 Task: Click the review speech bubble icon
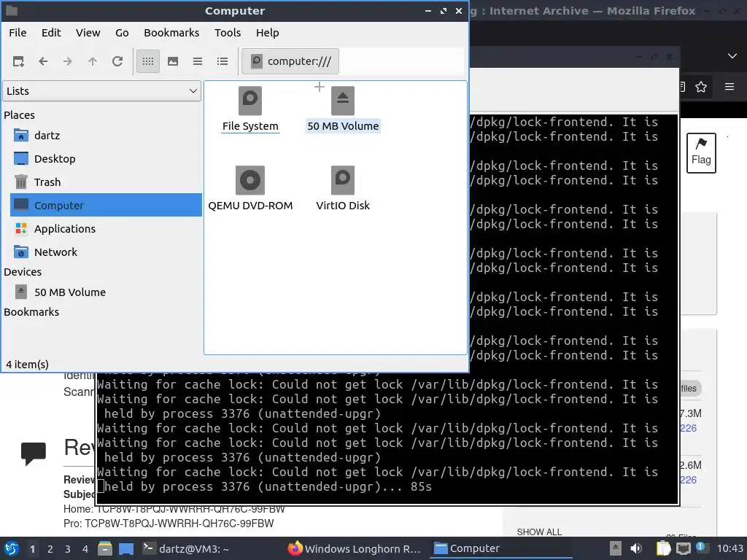tap(34, 453)
